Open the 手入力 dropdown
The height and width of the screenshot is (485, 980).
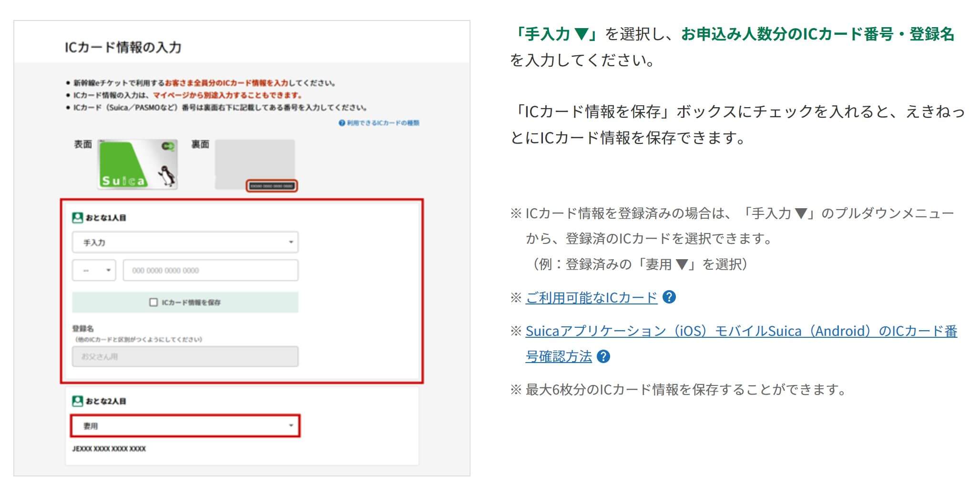(x=185, y=242)
